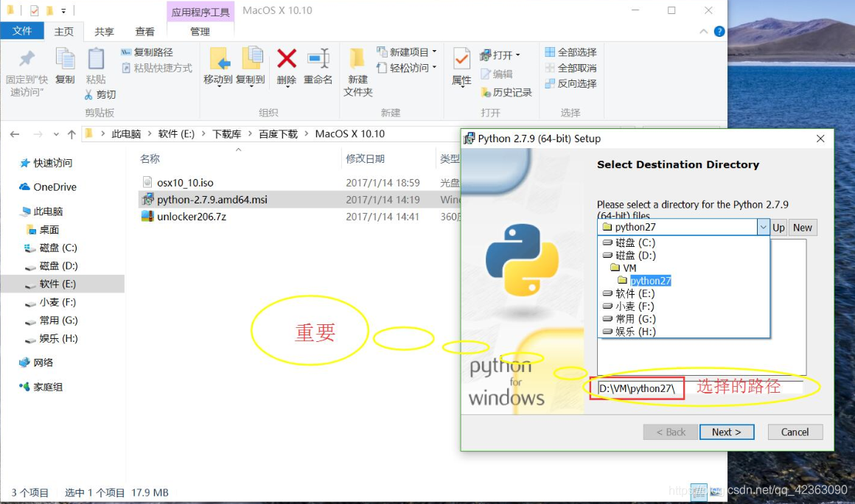Screen dimensions: 855x504
Task: Click the New button in setup
Action: pos(802,228)
